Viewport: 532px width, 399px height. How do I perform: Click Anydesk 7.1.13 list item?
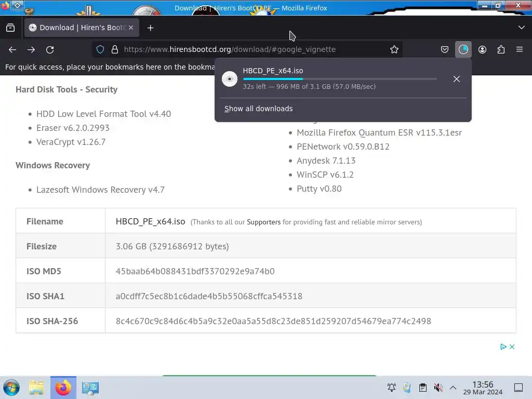326,161
